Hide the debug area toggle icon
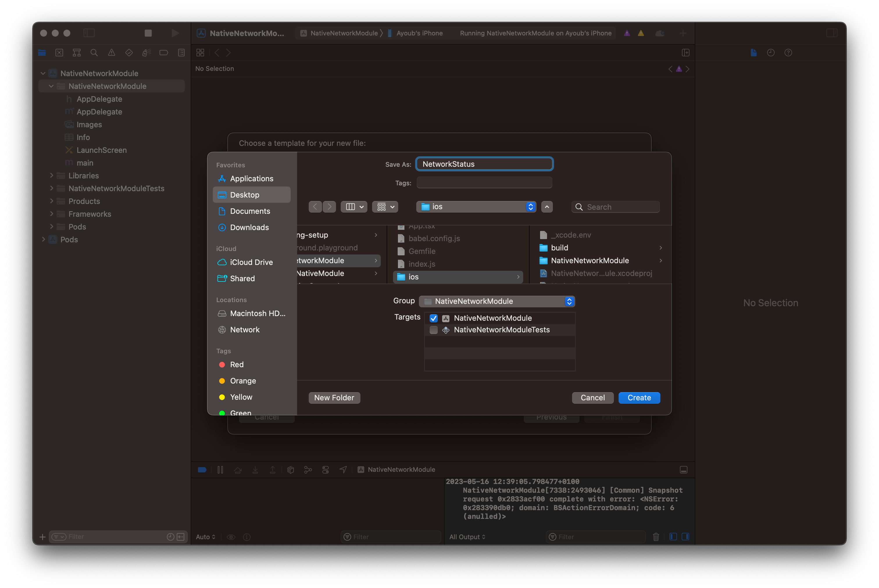879x588 pixels. [684, 469]
